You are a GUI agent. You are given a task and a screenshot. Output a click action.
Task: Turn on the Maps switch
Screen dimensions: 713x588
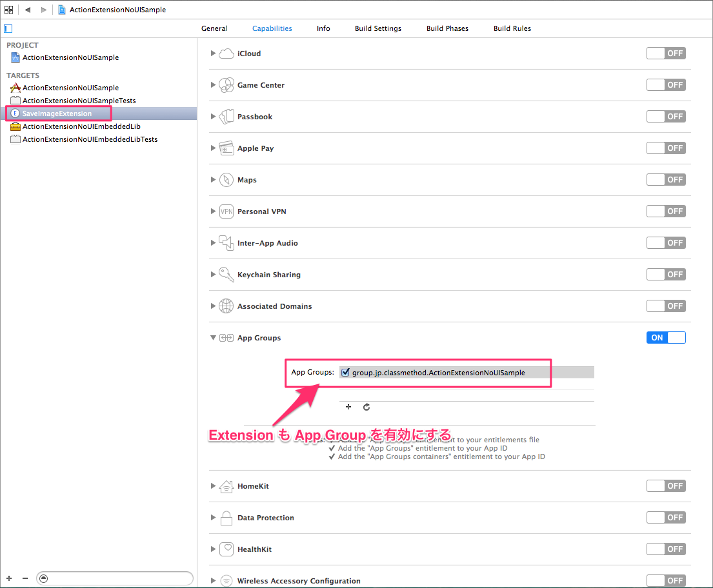pos(666,180)
